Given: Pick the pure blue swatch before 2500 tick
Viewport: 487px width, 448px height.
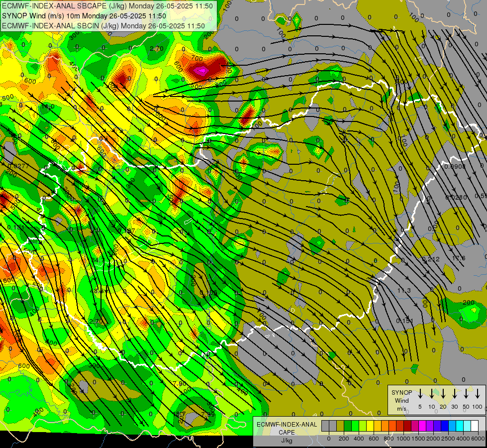Looking at the screenshot, I should tap(444, 426).
